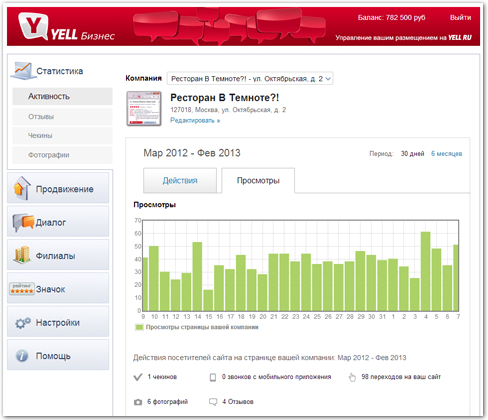Screen dimensions: 488x420
Task: Select the 6 месяцев period link
Action: click(446, 154)
